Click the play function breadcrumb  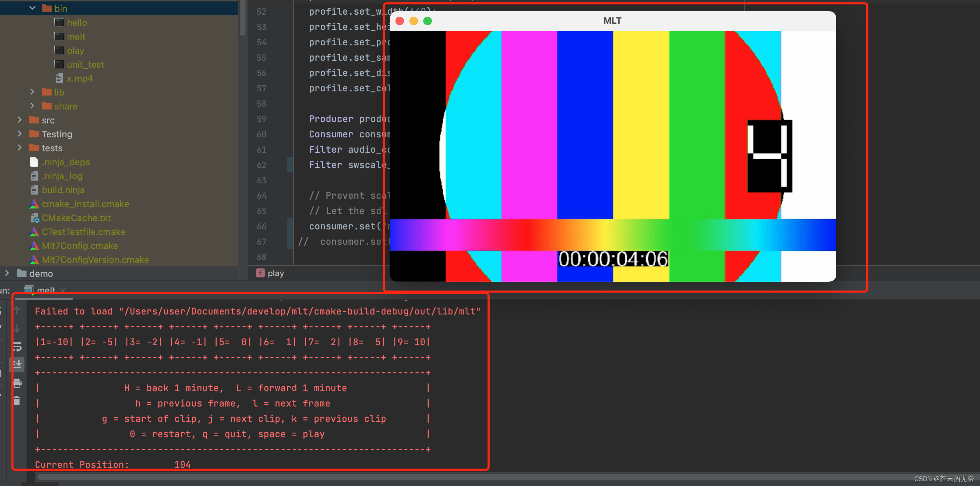coord(275,273)
